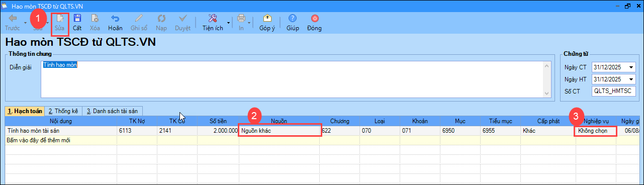
Task: Select the Số tiền cell 2.000.000
Action: pos(218,131)
